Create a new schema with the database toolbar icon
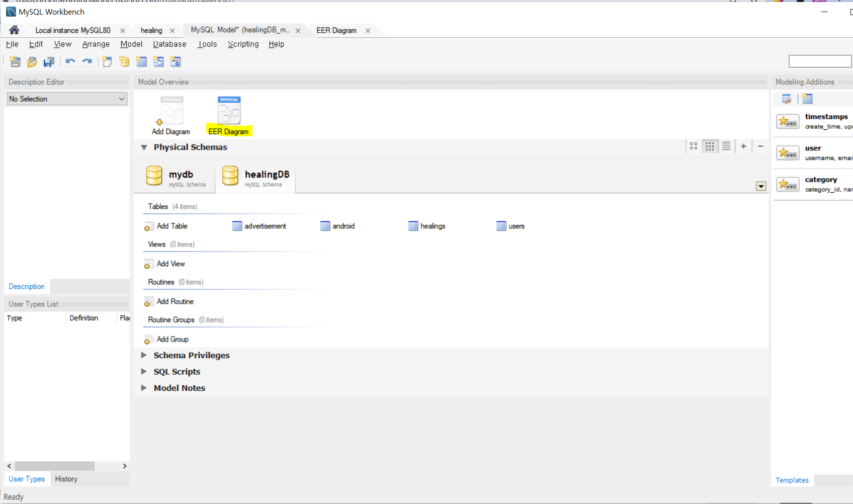 (x=124, y=61)
